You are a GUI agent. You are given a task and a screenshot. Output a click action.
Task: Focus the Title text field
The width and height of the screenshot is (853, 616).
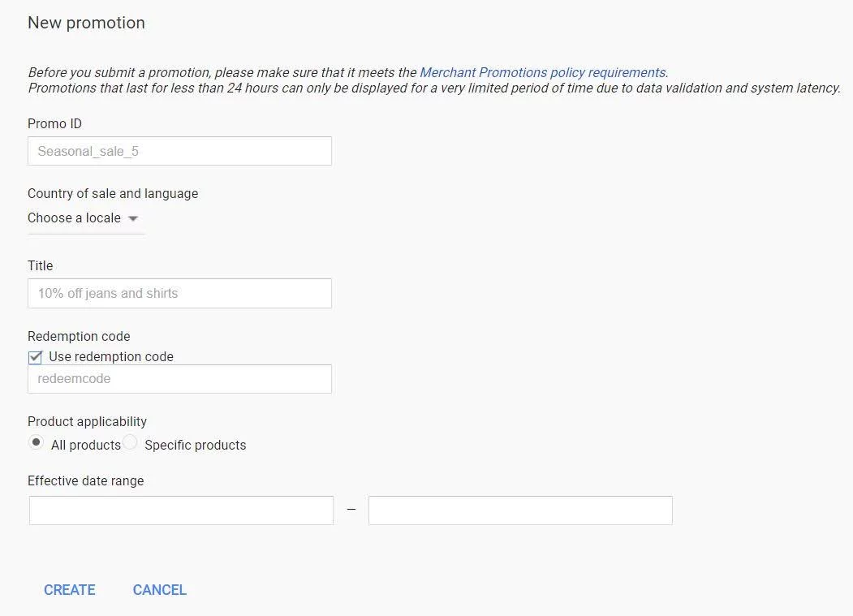[179, 293]
